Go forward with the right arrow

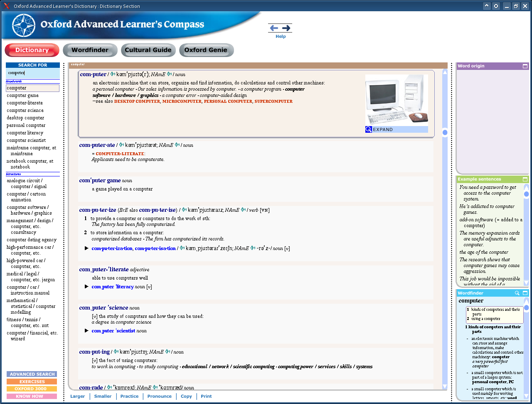(x=286, y=28)
